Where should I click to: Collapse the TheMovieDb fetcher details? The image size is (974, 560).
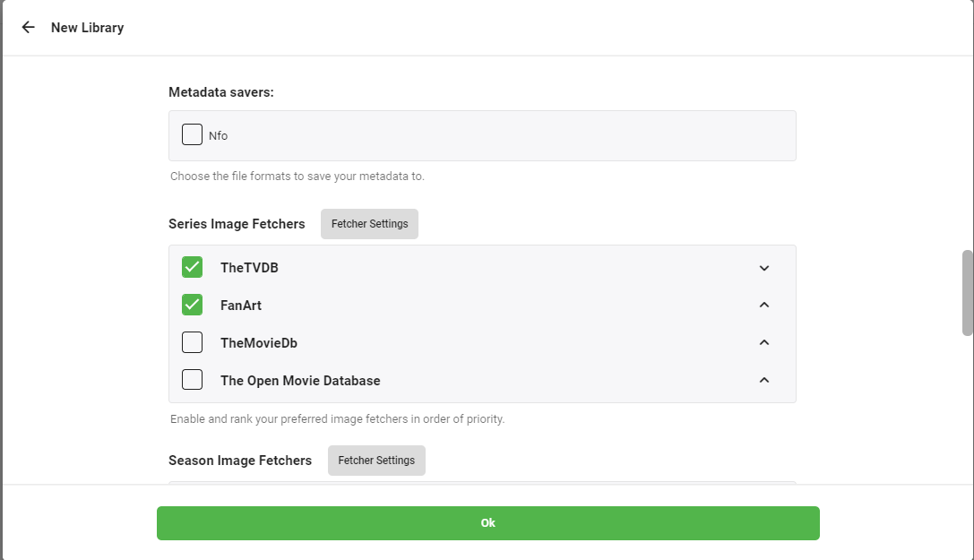(x=764, y=342)
